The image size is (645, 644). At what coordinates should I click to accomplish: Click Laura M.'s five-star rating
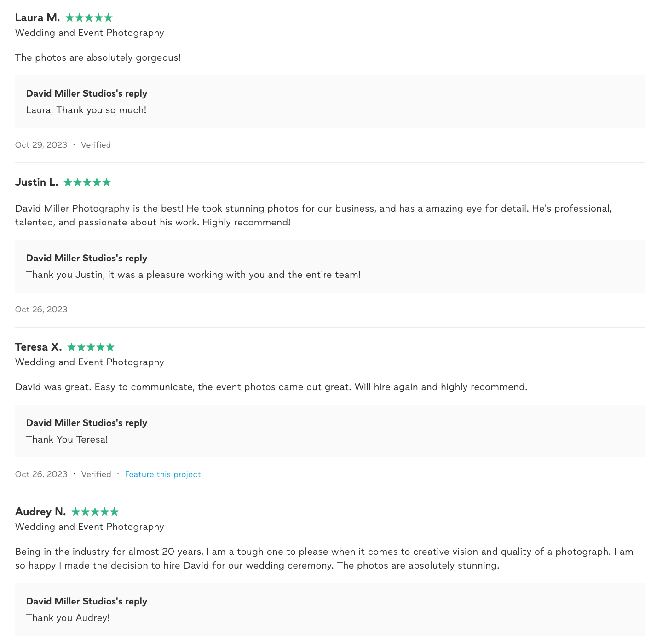pos(89,18)
